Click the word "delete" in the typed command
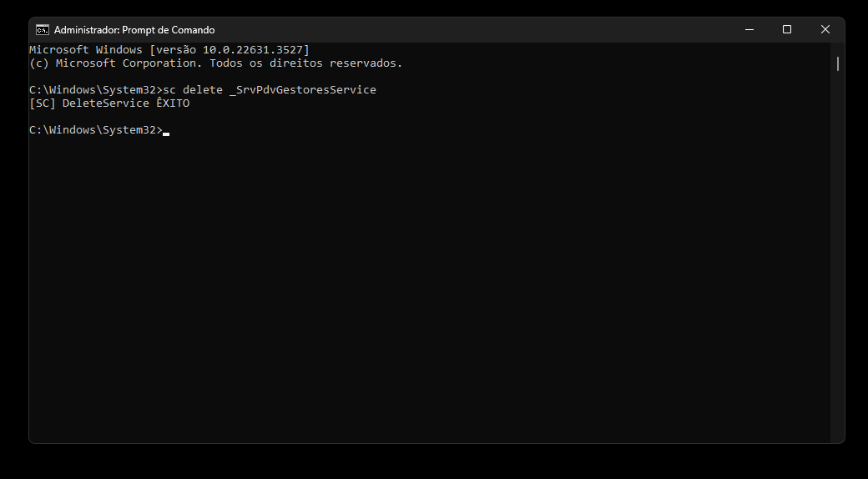Image resolution: width=868 pixels, height=479 pixels. (x=203, y=89)
